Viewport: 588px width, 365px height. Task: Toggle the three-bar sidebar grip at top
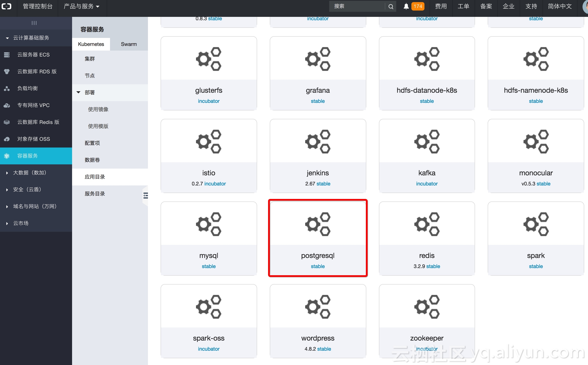(34, 23)
